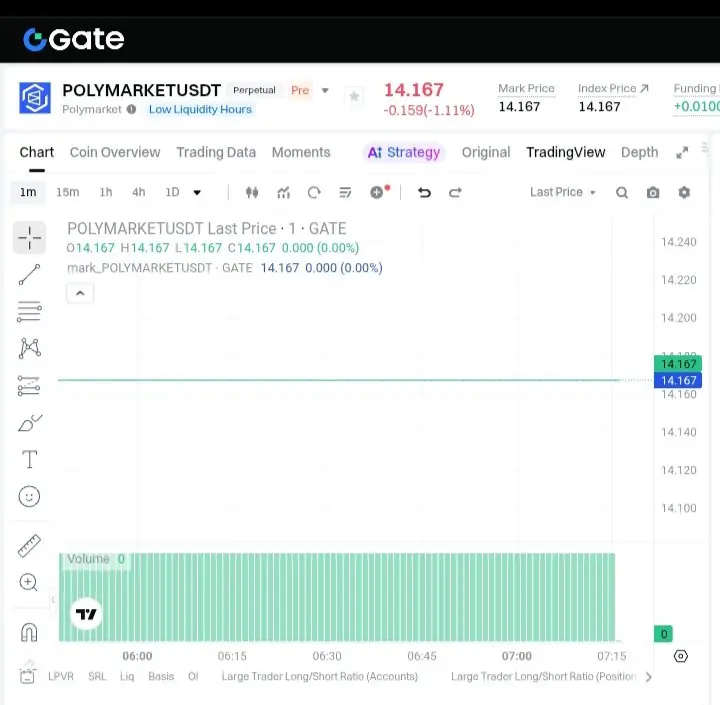Screen dimensions: 720x705
Task: Open the Index Price link
Action: tap(613, 88)
